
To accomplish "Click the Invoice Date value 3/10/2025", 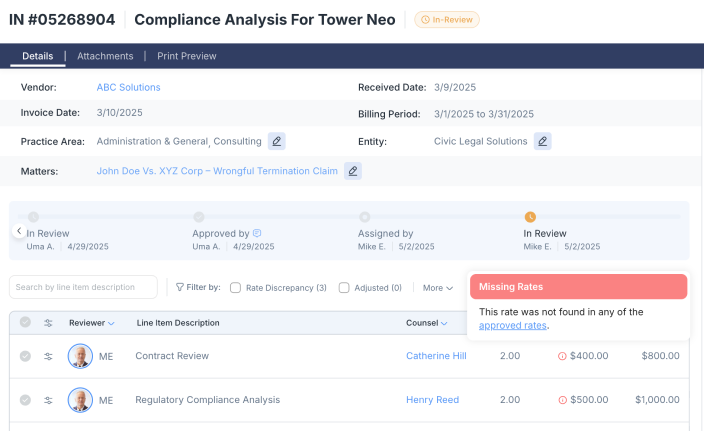I will [x=119, y=113].
